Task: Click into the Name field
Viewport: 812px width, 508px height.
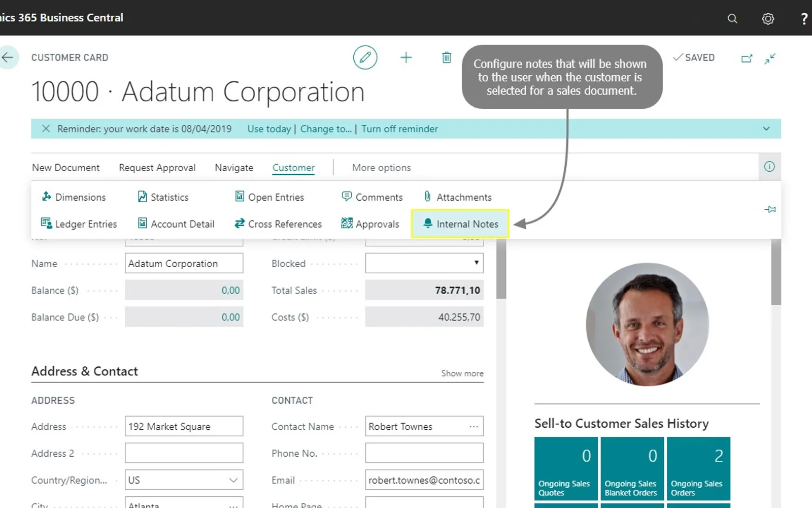Action: pyautogui.click(x=184, y=263)
